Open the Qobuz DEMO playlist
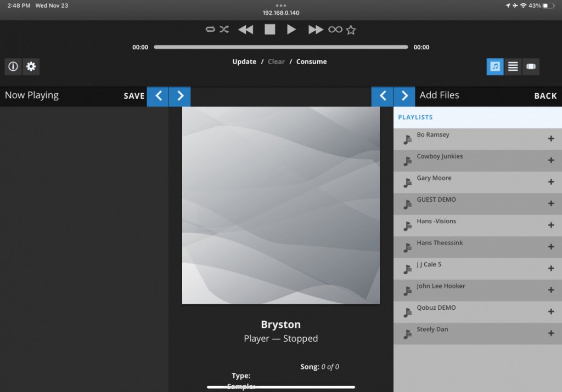This screenshot has width=562, height=392. pyautogui.click(x=477, y=312)
